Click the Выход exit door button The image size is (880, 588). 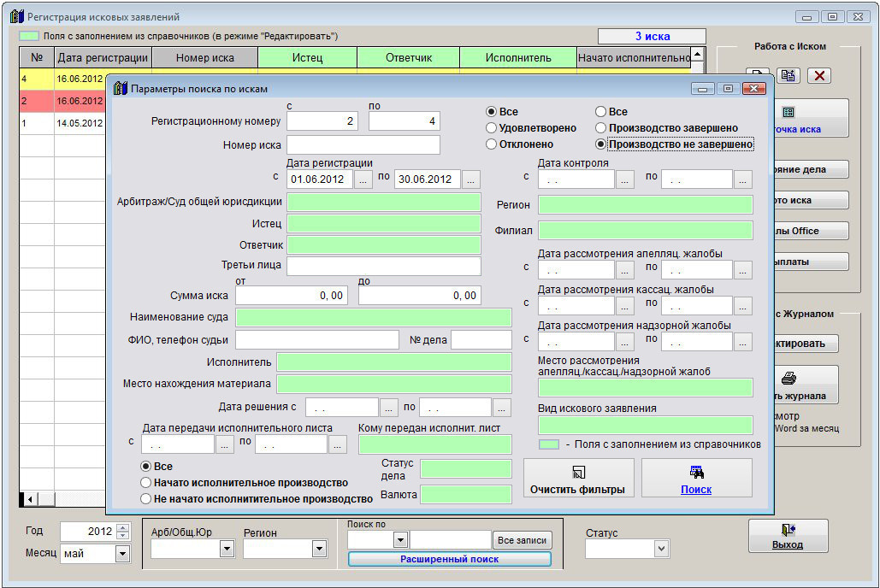click(x=788, y=536)
